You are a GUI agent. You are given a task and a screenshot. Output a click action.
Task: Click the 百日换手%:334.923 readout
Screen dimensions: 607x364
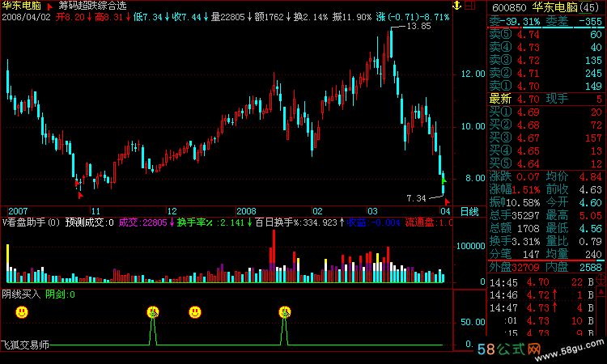299,222
